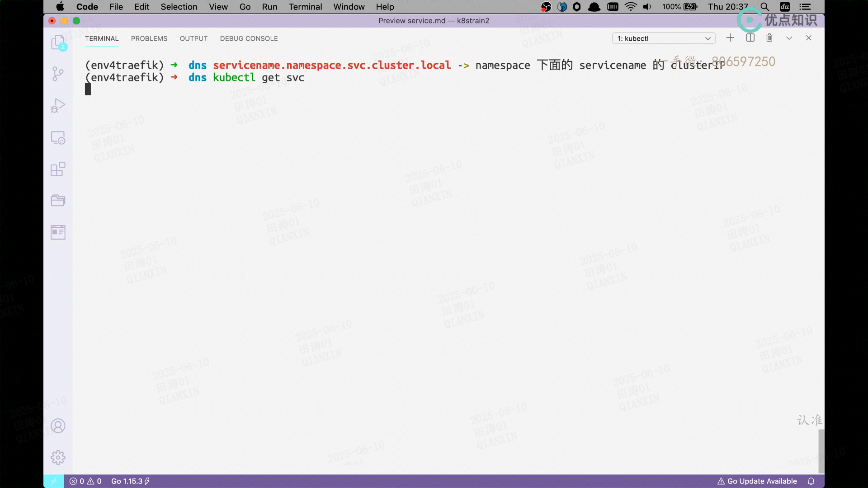Viewport: 868px width, 488px height.
Task: Open the Remote Explorer view
Action: coord(58,137)
